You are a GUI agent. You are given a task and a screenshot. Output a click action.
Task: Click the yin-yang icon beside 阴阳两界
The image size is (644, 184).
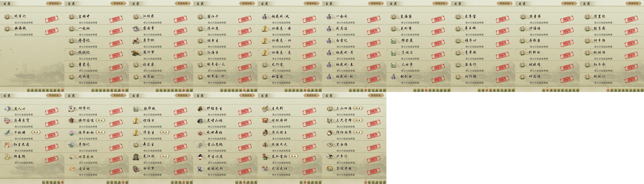click(329, 133)
